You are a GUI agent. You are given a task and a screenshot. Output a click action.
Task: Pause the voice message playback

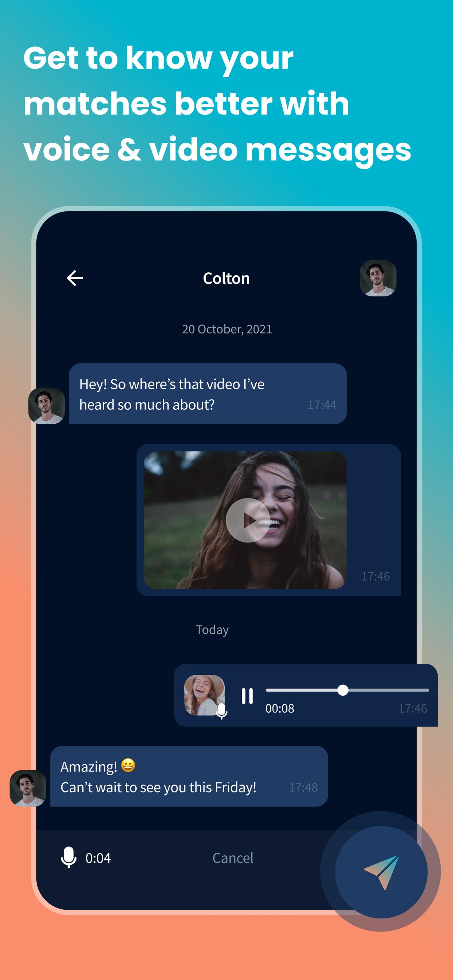pyautogui.click(x=247, y=696)
